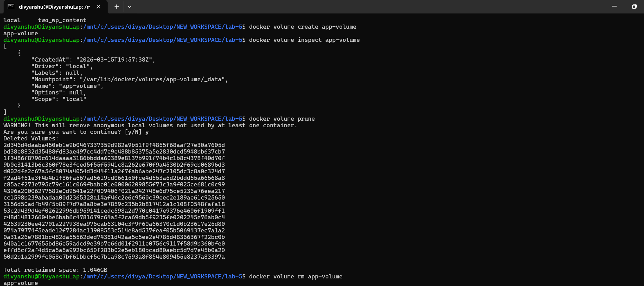This screenshot has width=644, height=286.
Task: Click the last deleted volume hash starting 50d2b1a2
Action: [x=114, y=257]
